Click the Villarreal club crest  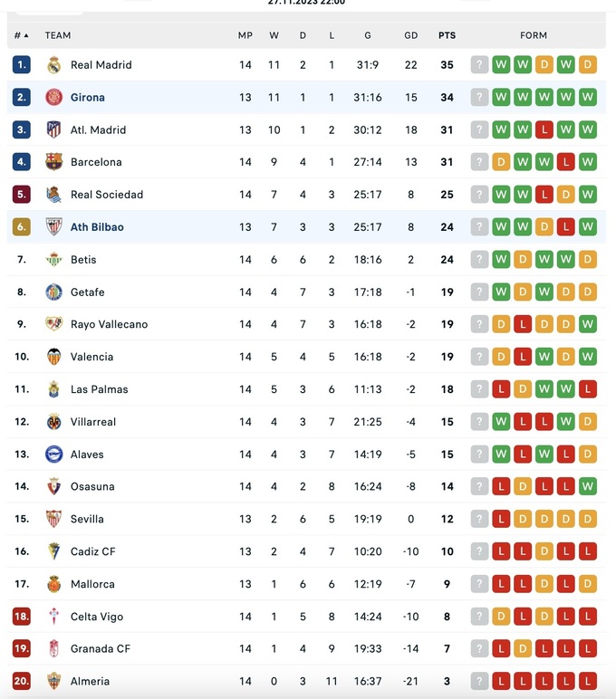(x=53, y=422)
